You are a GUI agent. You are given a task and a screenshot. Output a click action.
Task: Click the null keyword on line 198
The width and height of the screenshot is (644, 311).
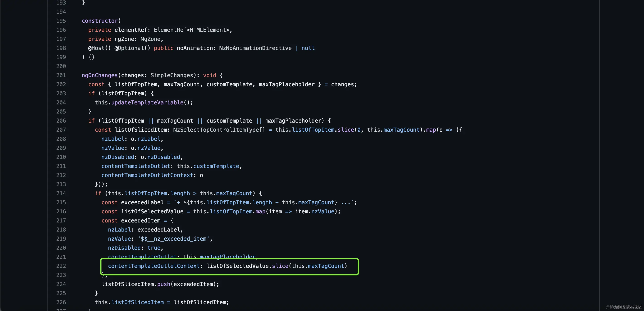point(308,48)
